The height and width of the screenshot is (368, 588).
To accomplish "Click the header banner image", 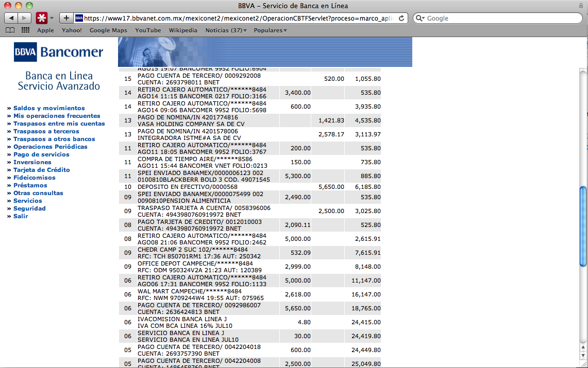I will click(x=265, y=51).
